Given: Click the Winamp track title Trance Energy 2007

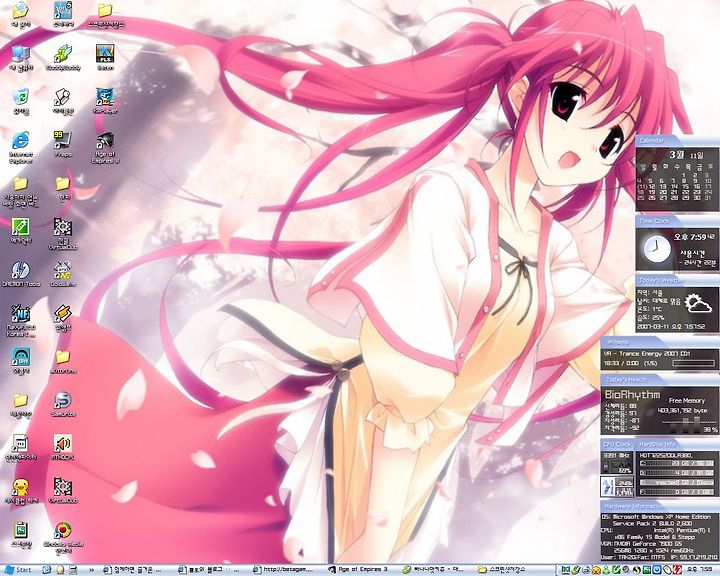Looking at the screenshot, I should point(648,353).
